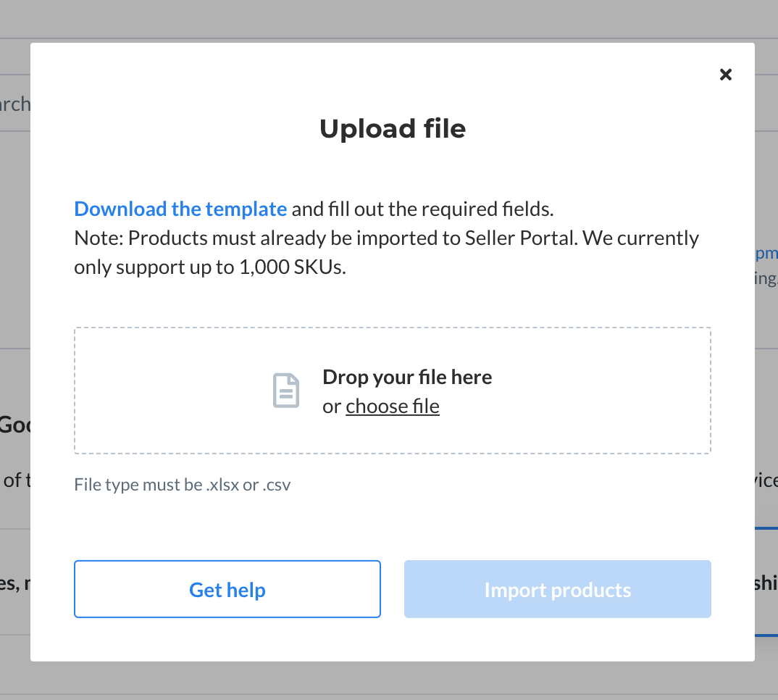Click the note about 1,000 SKUs limit
This screenshot has height=700, width=778.
[387, 253]
